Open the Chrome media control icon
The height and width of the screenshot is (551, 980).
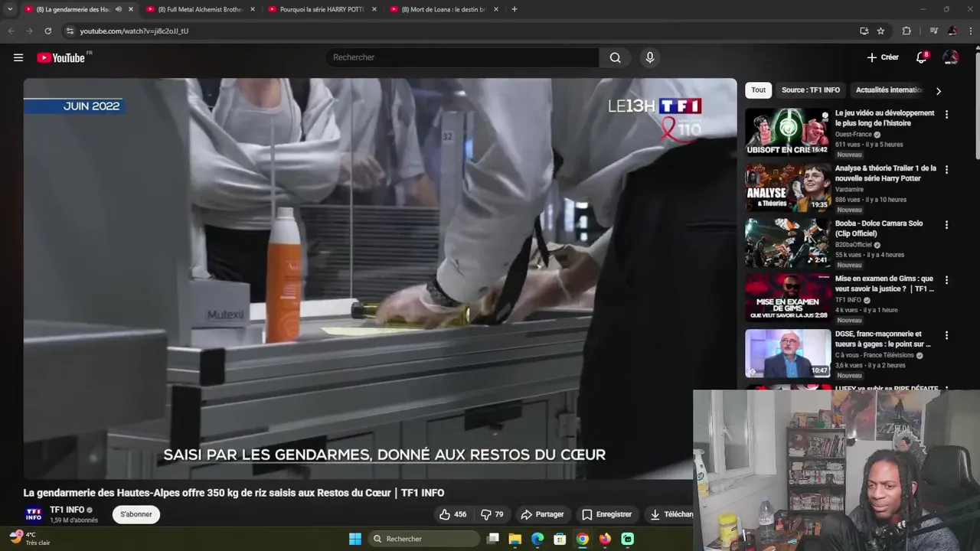point(933,31)
